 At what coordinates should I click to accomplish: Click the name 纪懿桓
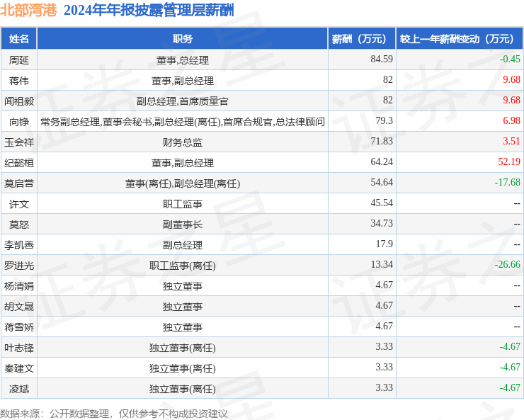pyautogui.click(x=19, y=163)
